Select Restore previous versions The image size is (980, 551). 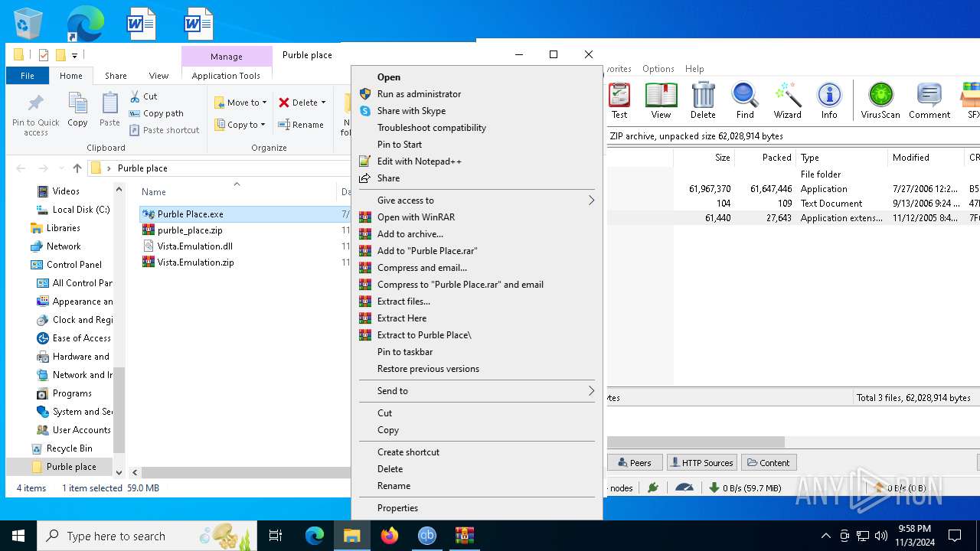[x=476, y=369]
